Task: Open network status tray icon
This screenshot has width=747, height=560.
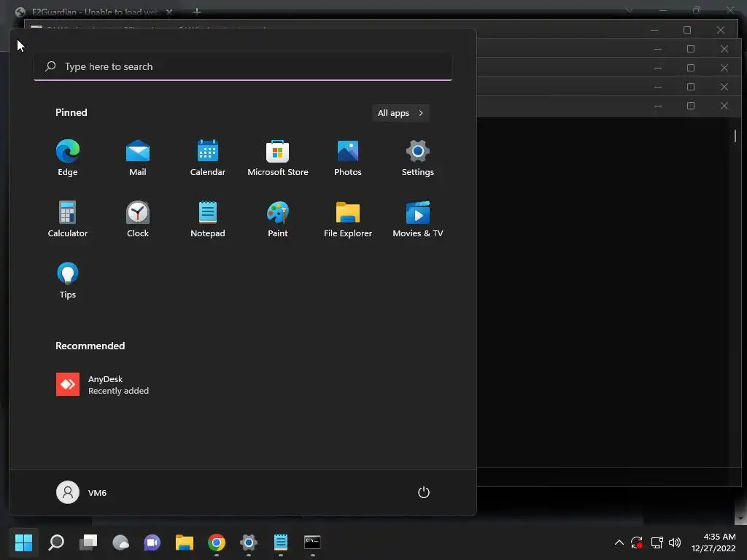Action: click(657, 542)
